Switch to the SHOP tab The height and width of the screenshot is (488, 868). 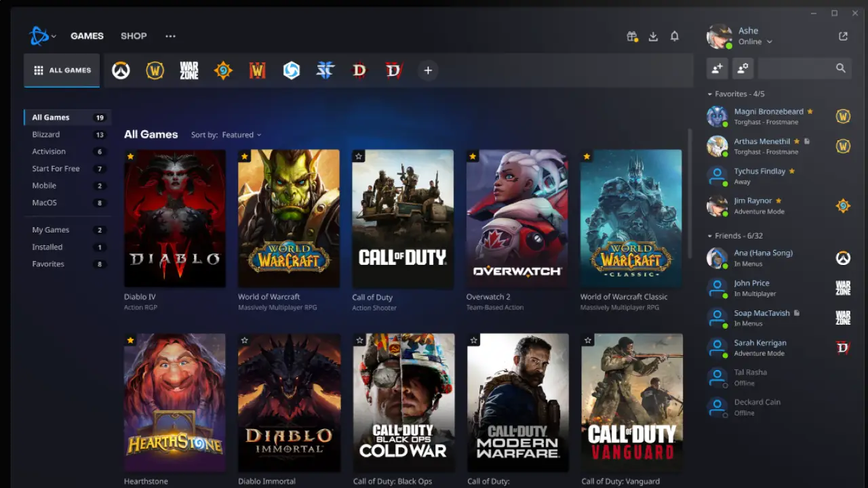(134, 36)
